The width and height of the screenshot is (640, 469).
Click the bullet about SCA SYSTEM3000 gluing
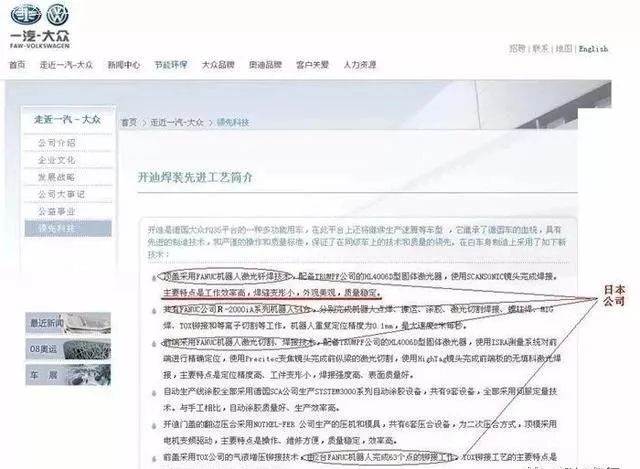click(x=360, y=391)
